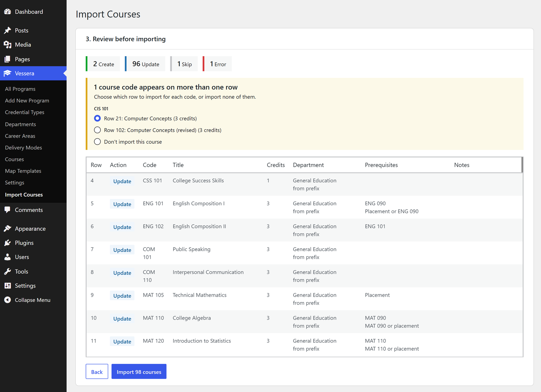Click the 'Prerequisites' column header

tap(381, 165)
